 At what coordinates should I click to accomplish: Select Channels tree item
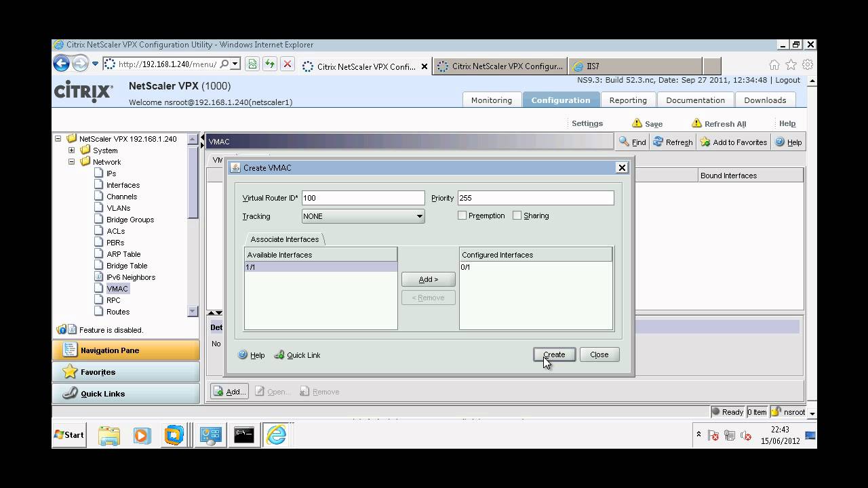[x=121, y=197]
